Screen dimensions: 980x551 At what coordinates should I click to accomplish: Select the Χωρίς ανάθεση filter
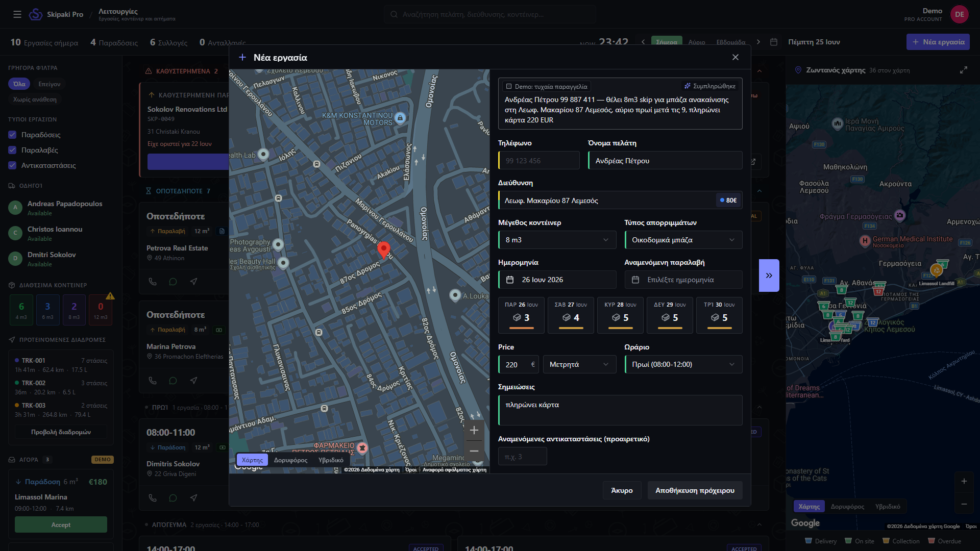point(35,99)
